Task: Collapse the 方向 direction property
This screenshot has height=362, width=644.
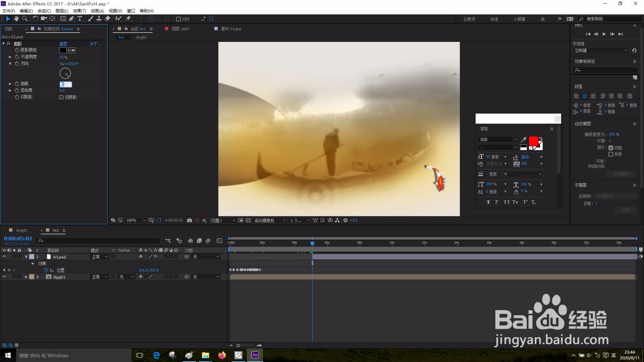Action: [x=10, y=64]
